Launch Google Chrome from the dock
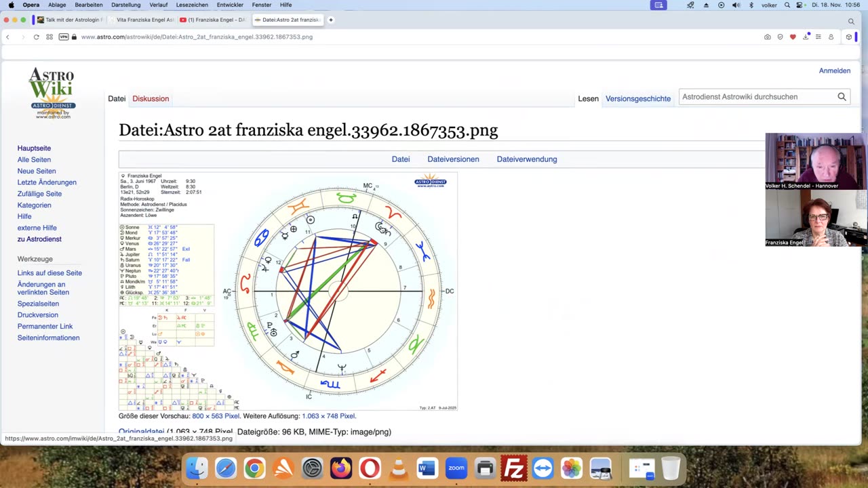The image size is (868, 488). click(x=254, y=468)
